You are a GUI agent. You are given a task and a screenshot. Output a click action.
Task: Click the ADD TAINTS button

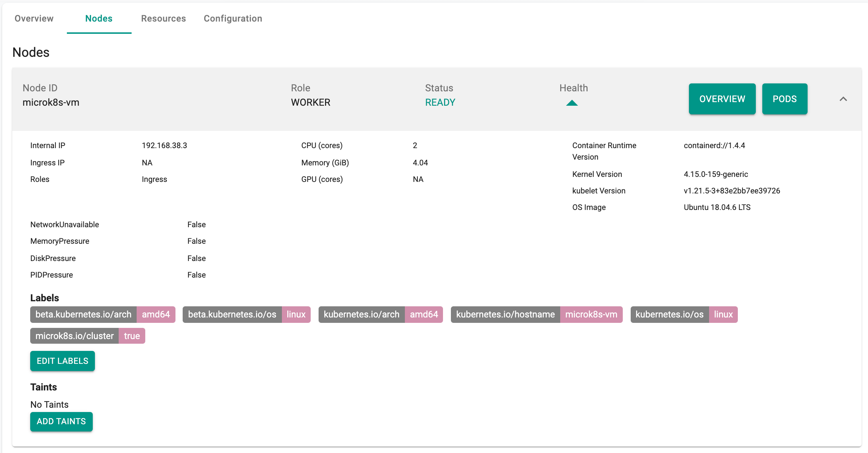(61, 421)
